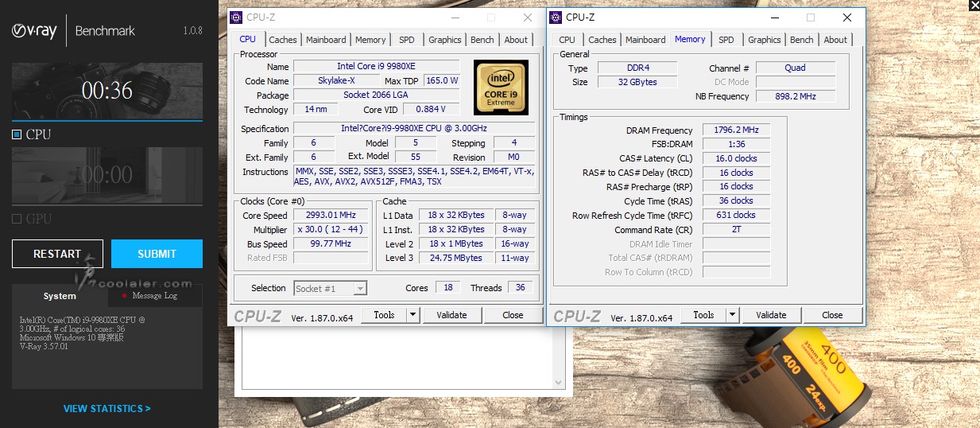
Task: Click the Max TDP value 165.0 W
Action: click(443, 80)
